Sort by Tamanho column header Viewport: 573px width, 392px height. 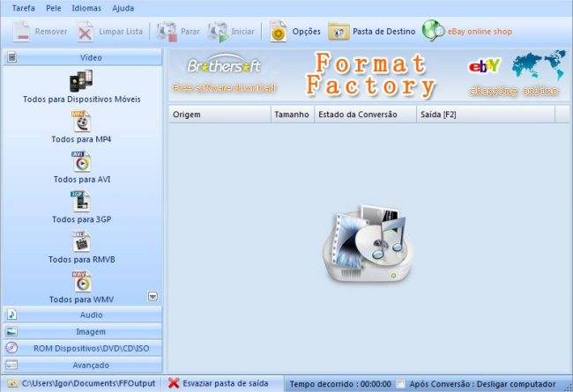293,115
